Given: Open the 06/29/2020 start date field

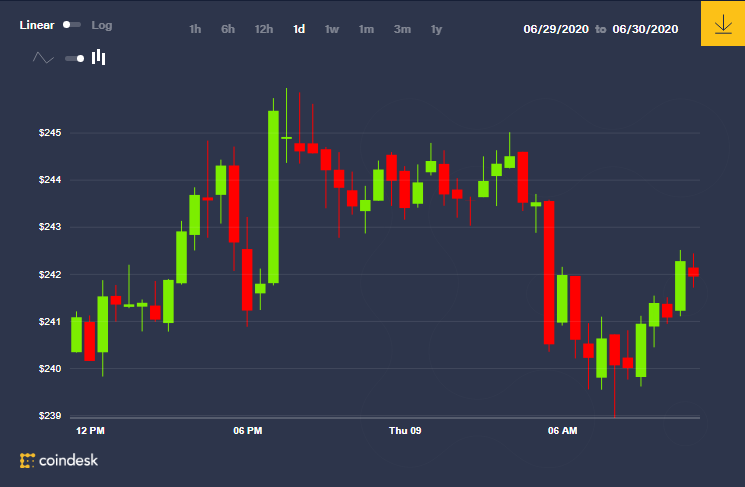Looking at the screenshot, I should [x=556, y=29].
